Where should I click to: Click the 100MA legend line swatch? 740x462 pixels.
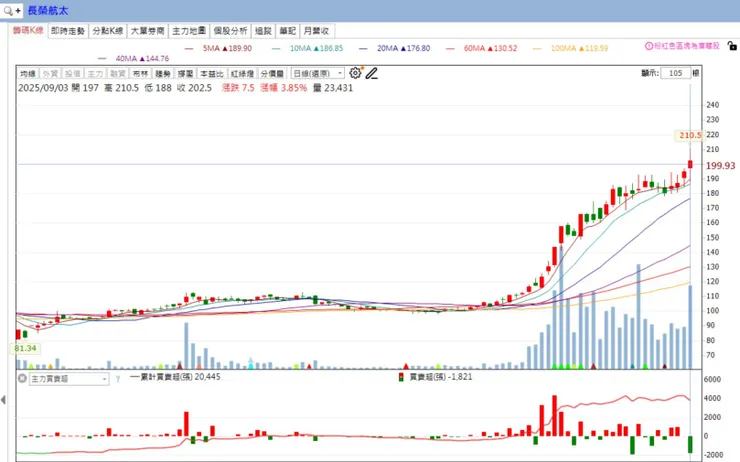(x=537, y=49)
